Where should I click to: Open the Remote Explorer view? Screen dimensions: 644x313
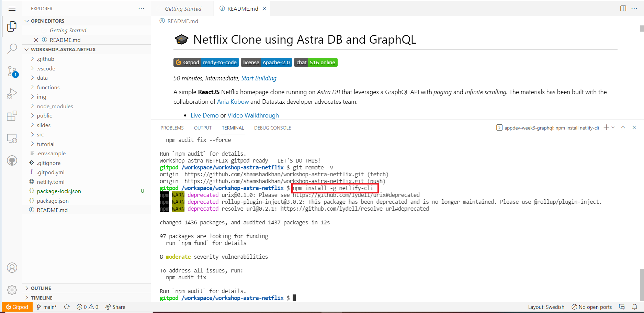[12, 138]
